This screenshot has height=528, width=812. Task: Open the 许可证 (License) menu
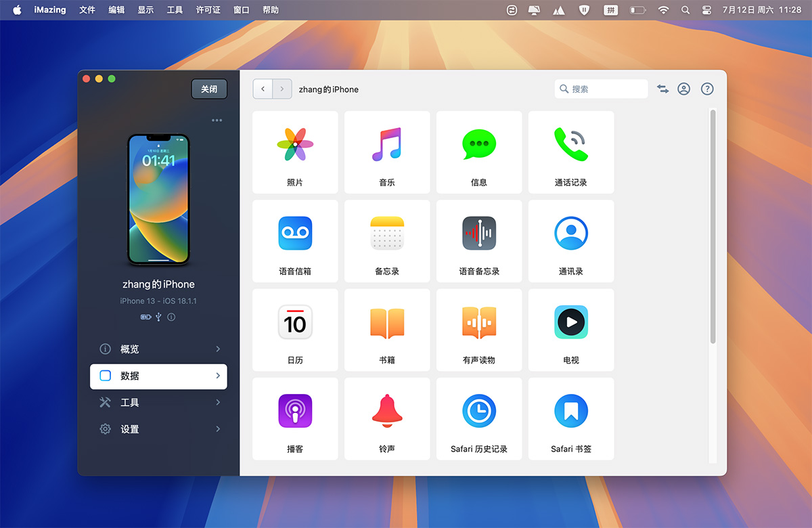[x=208, y=10]
